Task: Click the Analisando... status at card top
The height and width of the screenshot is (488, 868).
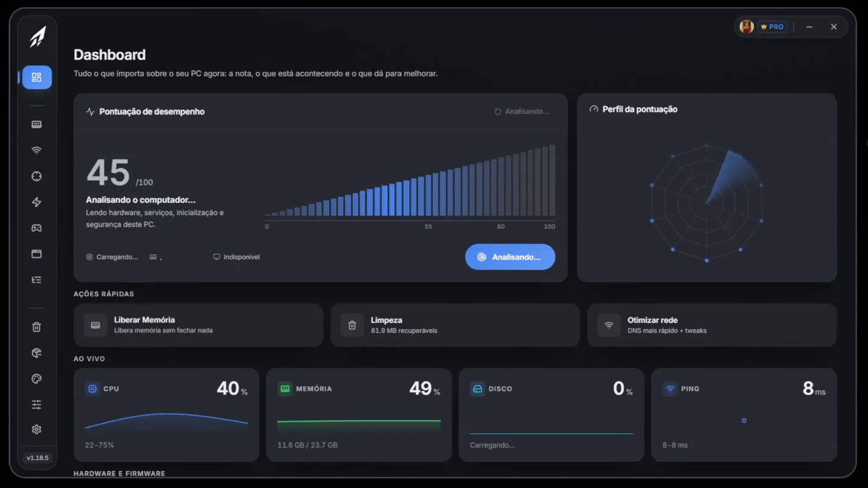Action: pyautogui.click(x=522, y=111)
